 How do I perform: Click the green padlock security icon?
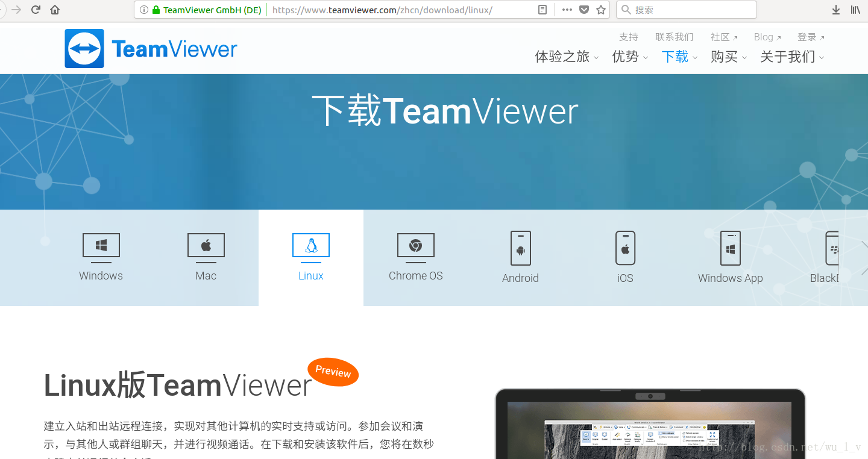click(x=156, y=10)
